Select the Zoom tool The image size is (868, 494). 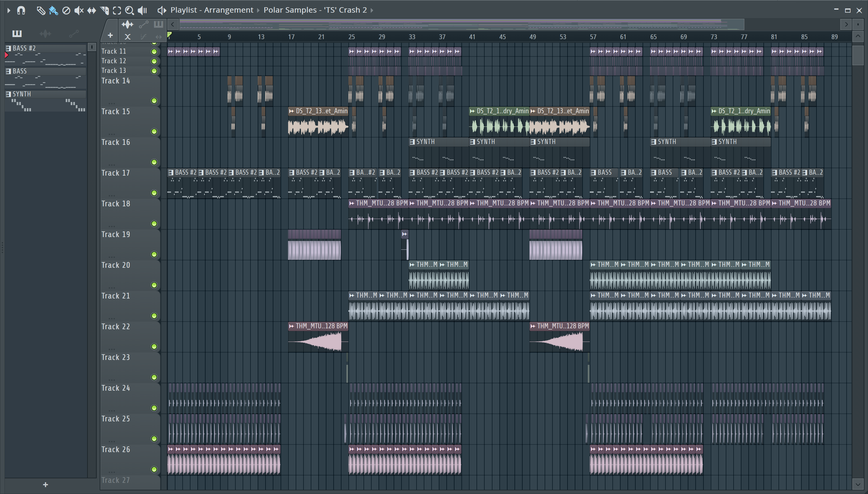(x=129, y=11)
